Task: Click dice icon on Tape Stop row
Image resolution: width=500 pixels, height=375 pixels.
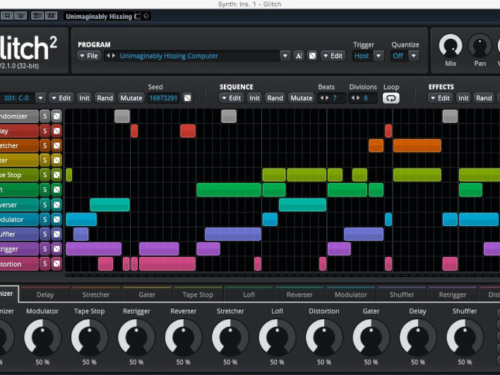Action: click(x=57, y=175)
